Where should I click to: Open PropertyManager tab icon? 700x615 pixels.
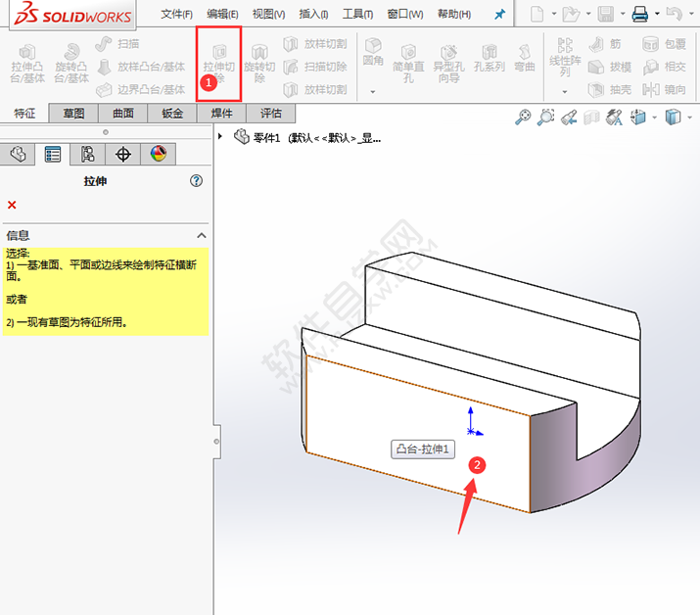coord(53,155)
